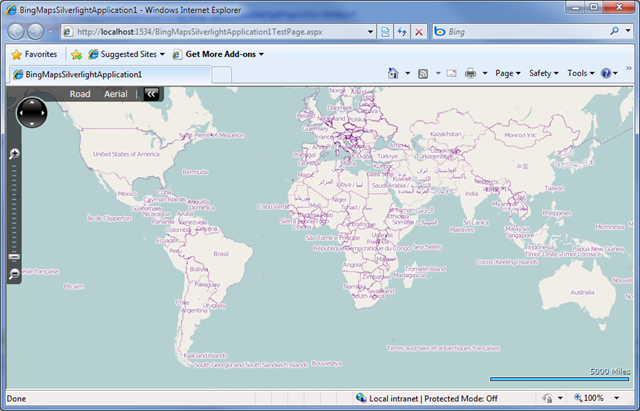Expand the Home button dropdown arrow
The image size is (640, 411).
[407, 73]
